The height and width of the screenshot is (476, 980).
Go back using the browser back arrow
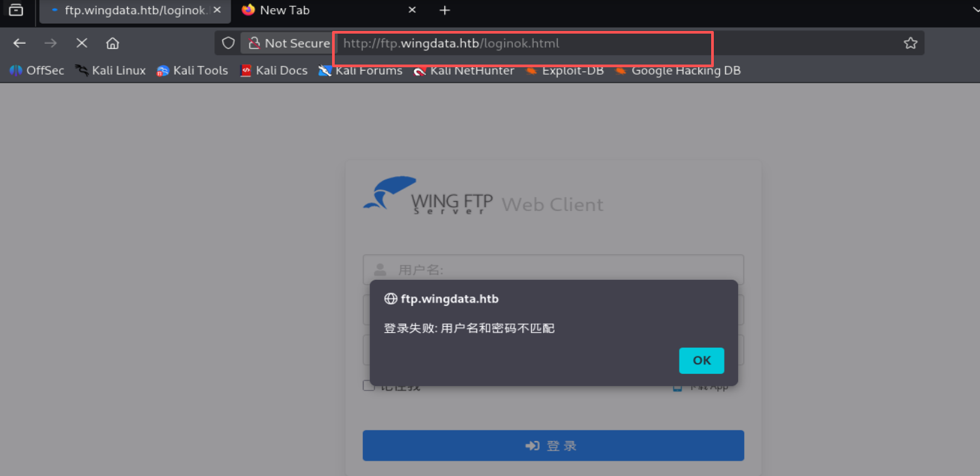click(19, 43)
